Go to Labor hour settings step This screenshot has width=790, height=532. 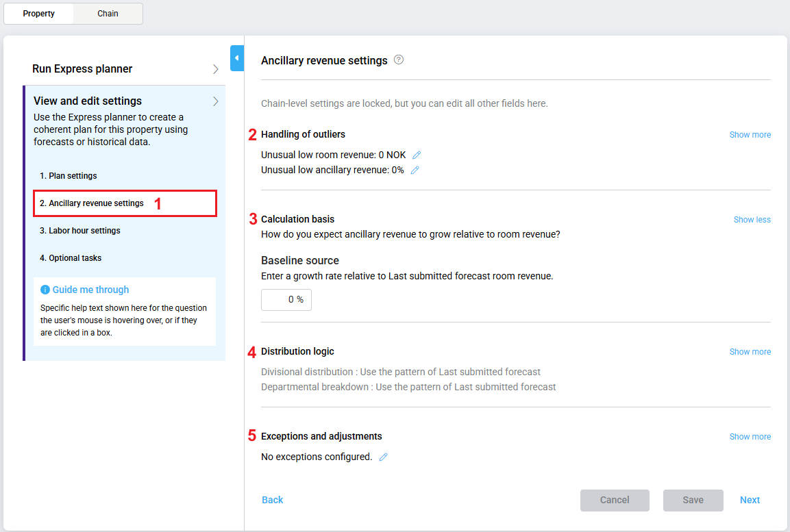(x=79, y=231)
